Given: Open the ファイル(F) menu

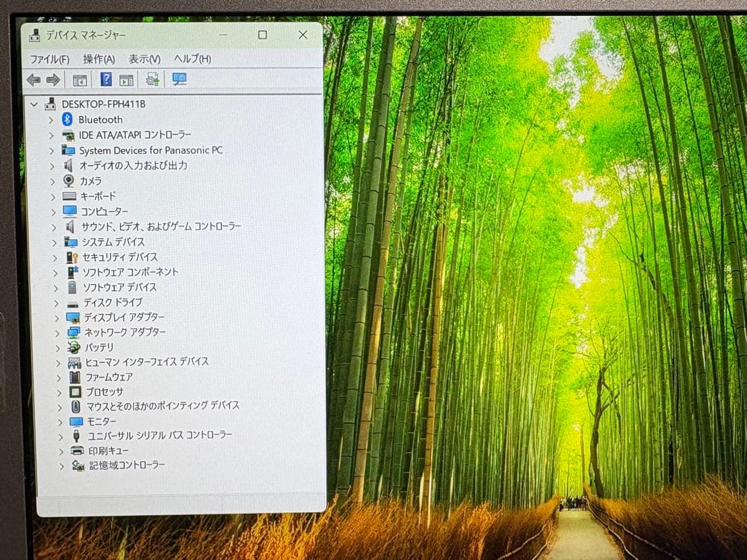Looking at the screenshot, I should coord(49,59).
